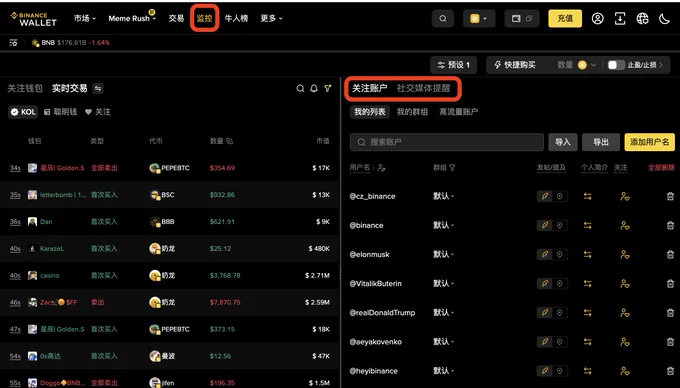Open search in the real-time trades panel

[300, 88]
